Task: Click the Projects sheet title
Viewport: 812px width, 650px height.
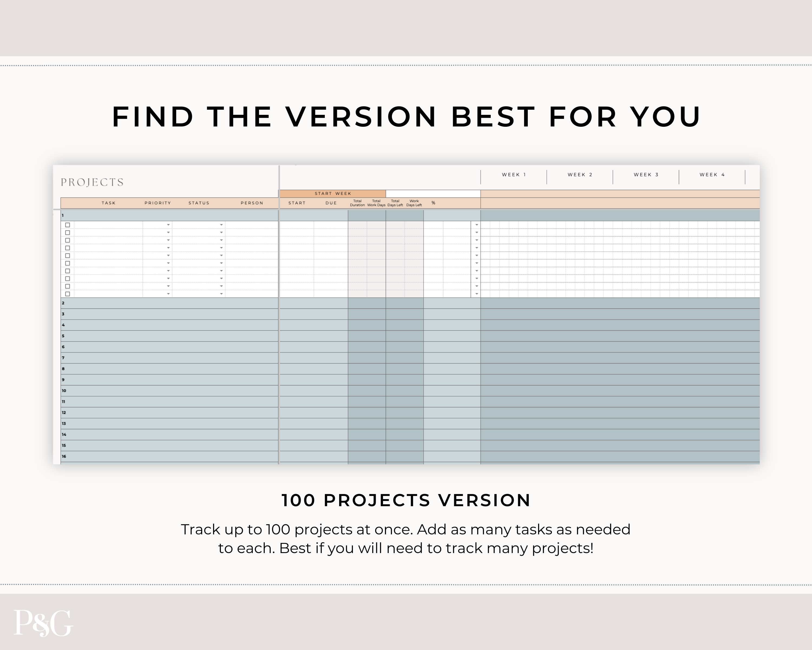Action: coord(92,182)
